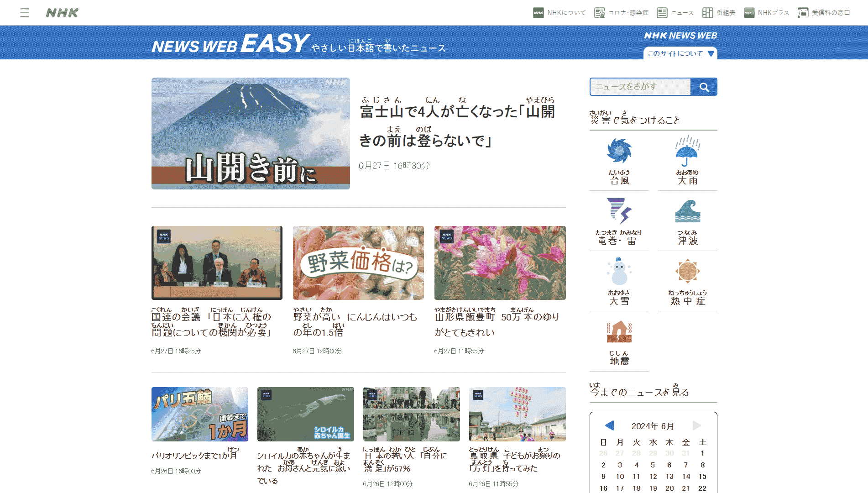Viewport: 868px width, 493px height.
Task: Open the 鳥取県 festival article thumbnail
Action: (x=518, y=414)
